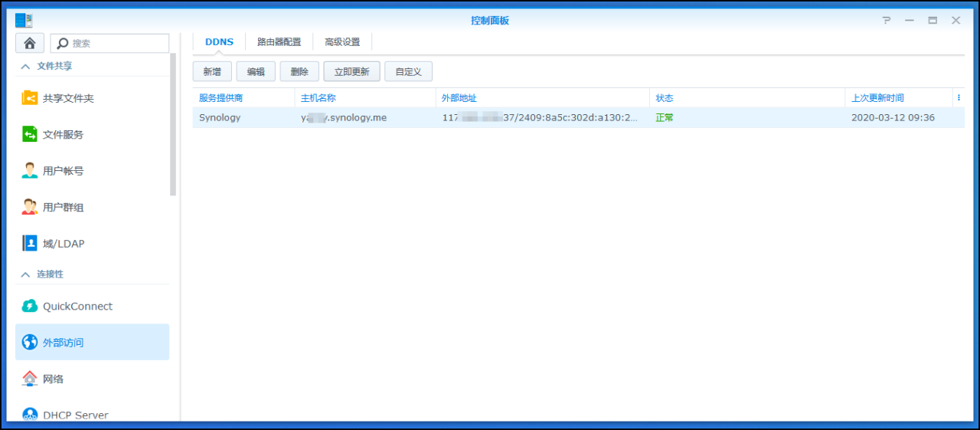This screenshot has height=430, width=980.
Task: Open 用户群组 label in sidebar
Action: [64, 208]
